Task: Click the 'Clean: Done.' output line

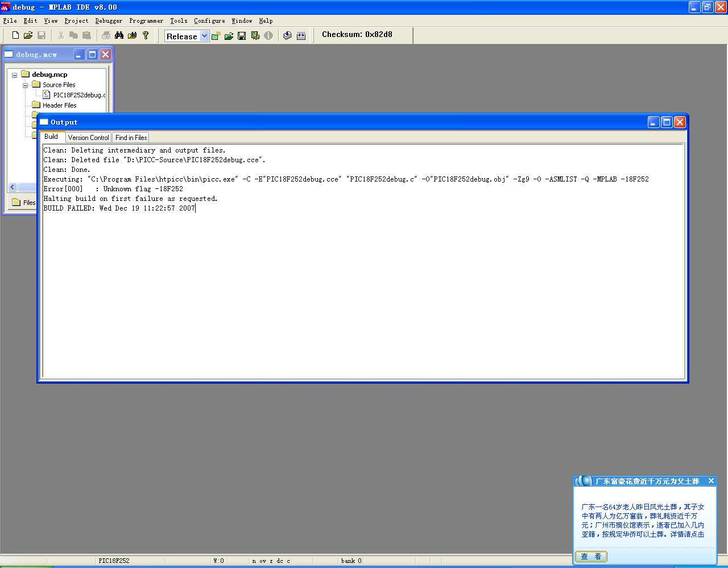Action: [67, 170]
